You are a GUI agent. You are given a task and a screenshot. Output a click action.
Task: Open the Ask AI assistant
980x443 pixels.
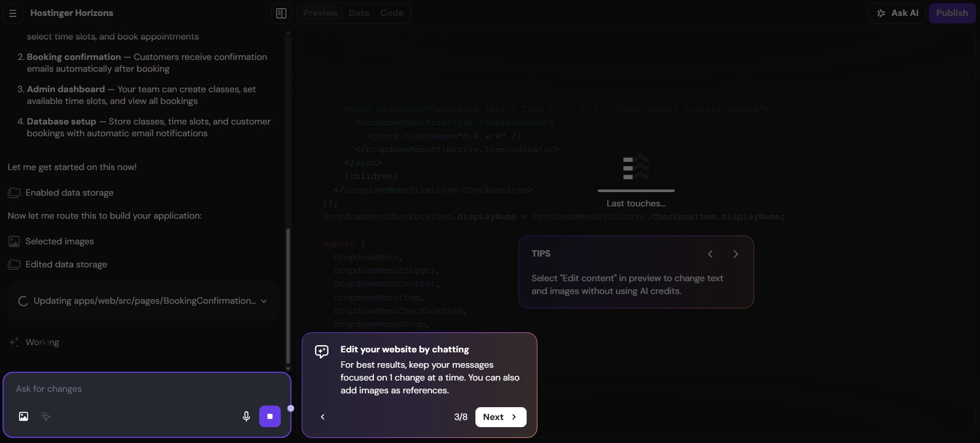tap(898, 13)
